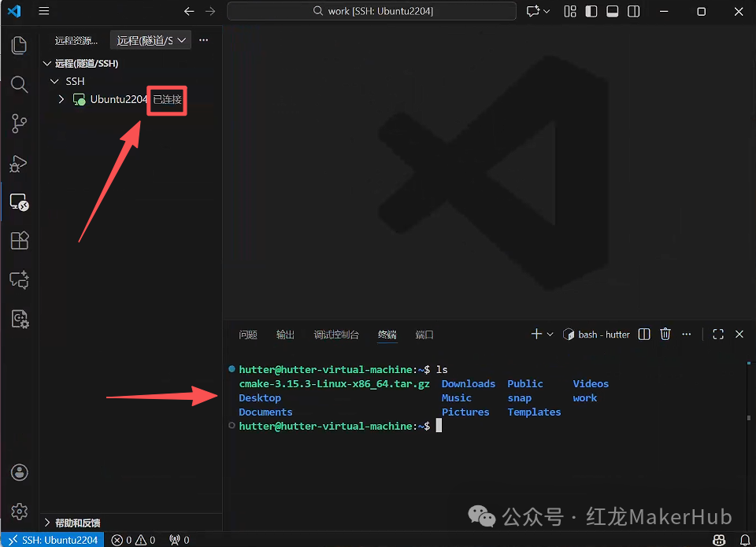Click the activity bar icon below Chat
This screenshot has height=547, width=756.
coord(19,319)
